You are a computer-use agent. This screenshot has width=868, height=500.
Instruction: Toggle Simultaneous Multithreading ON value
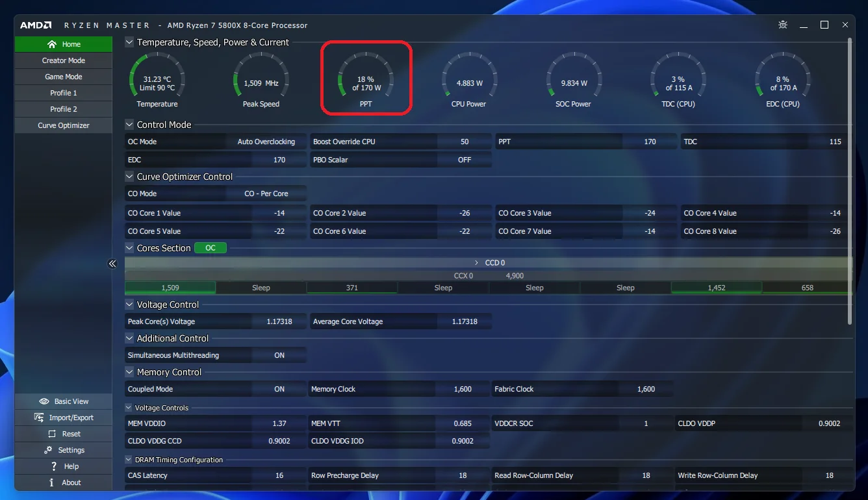click(x=279, y=355)
